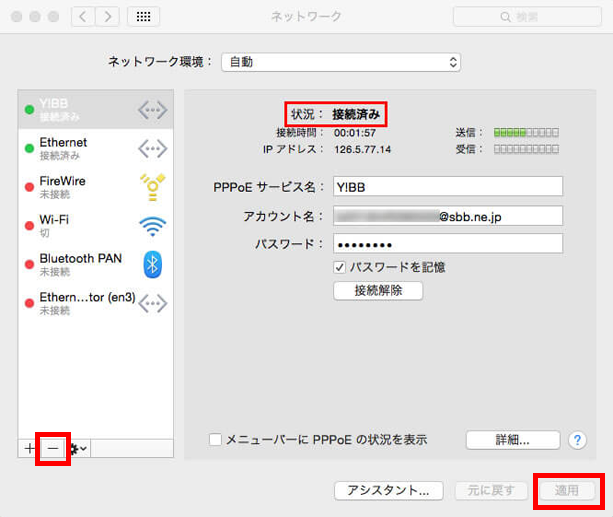Click the FireWire connector icon
Image resolution: width=613 pixels, height=517 pixels.
click(152, 187)
